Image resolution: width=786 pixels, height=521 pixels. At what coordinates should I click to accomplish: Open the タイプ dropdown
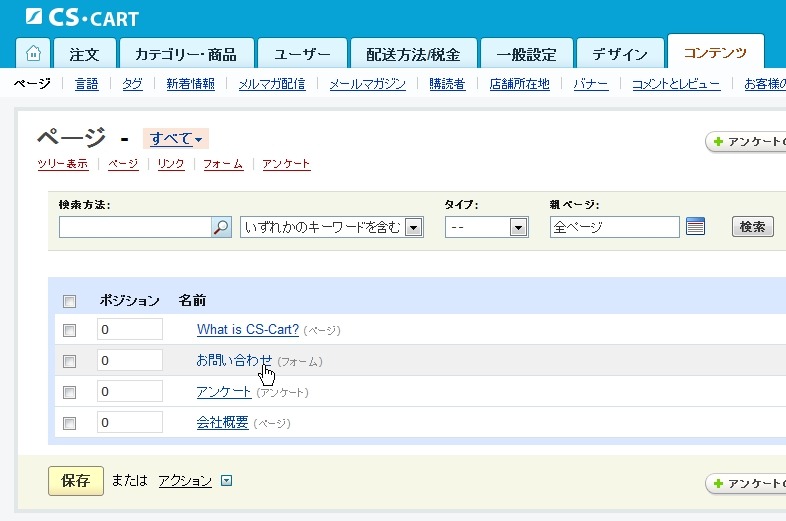487,227
